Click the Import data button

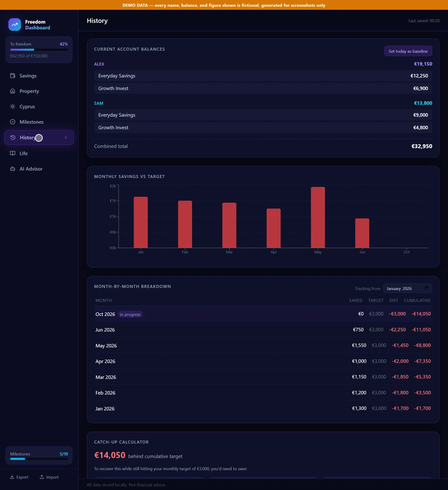[x=49, y=477]
